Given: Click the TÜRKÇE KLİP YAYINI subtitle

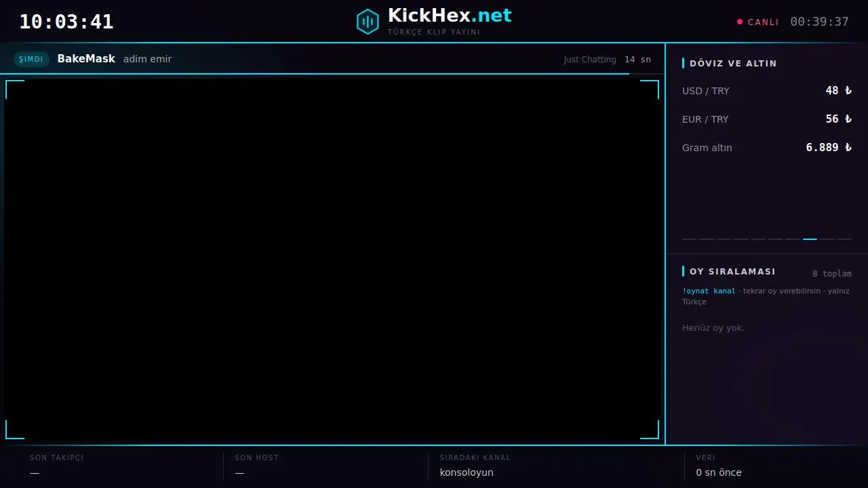Looking at the screenshot, I should (434, 32).
